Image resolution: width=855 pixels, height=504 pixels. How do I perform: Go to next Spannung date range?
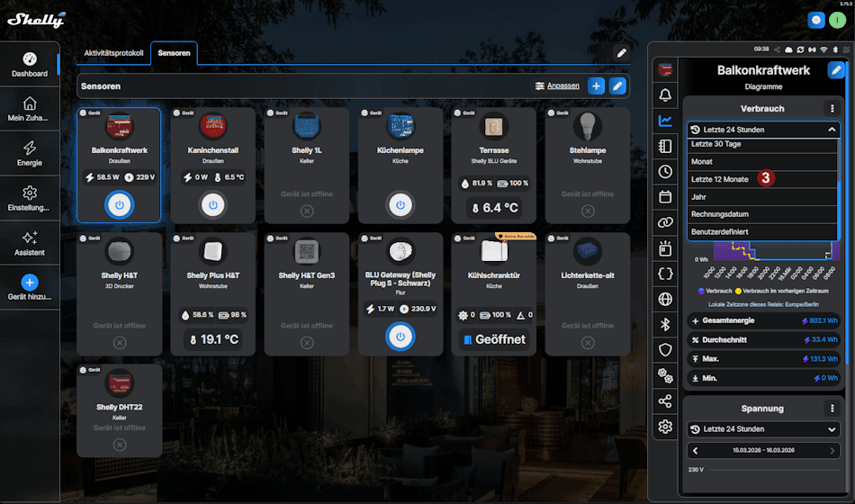832,451
